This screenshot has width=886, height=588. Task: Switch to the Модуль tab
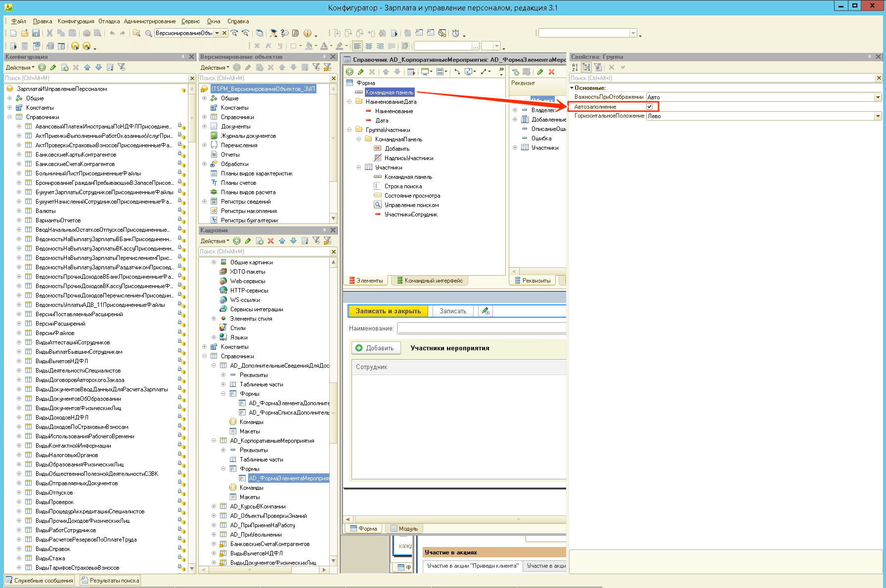click(404, 529)
